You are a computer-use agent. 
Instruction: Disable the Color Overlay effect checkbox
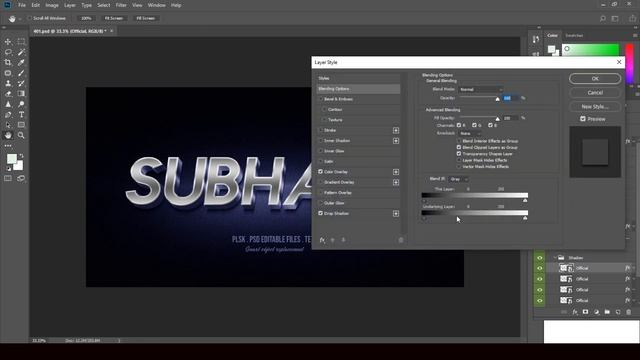coord(321,172)
